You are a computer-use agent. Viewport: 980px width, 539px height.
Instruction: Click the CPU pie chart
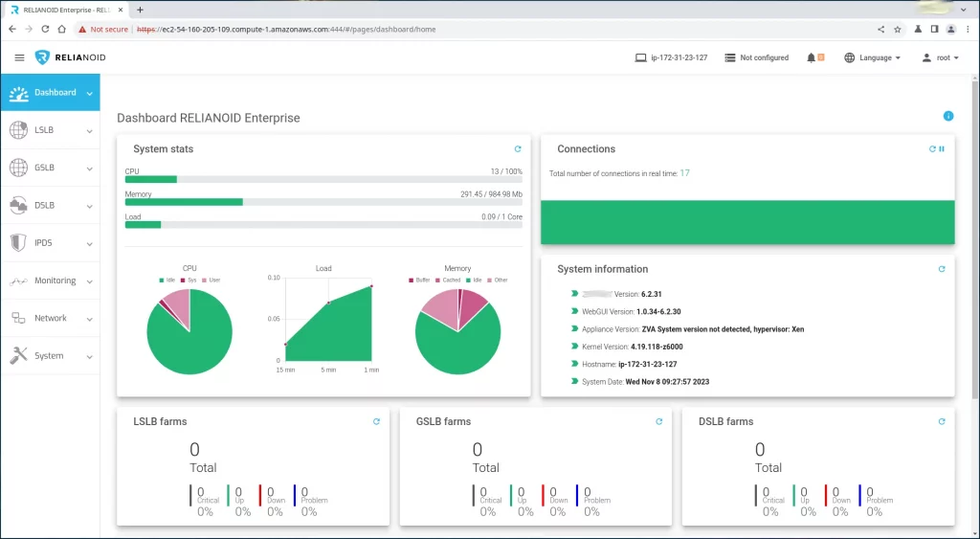pos(189,332)
